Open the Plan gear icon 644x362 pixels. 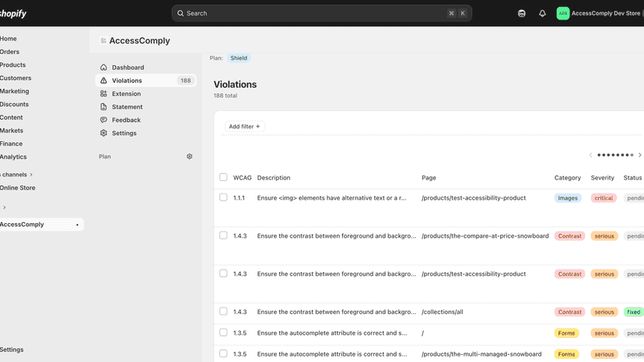(189, 156)
